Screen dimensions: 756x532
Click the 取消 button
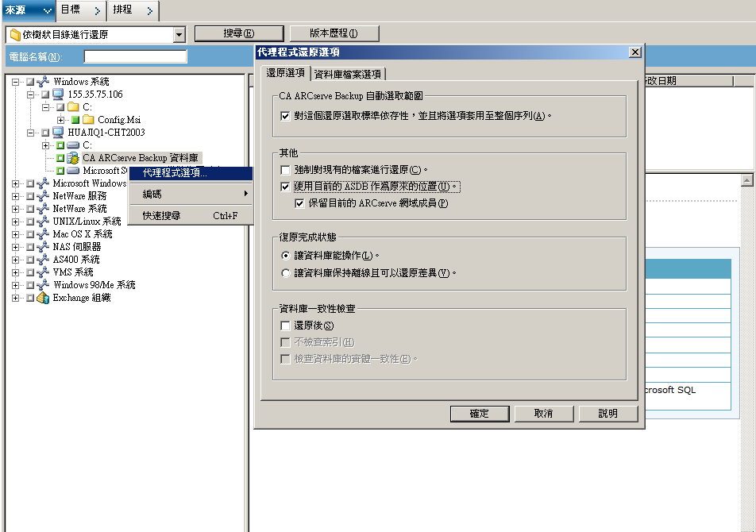[x=544, y=414]
